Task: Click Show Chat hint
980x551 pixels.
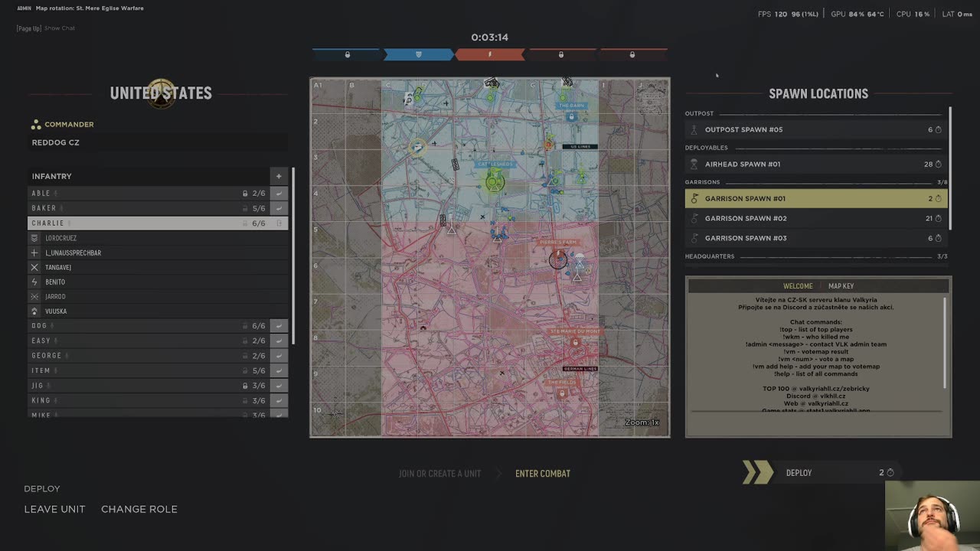Action: tap(60, 28)
